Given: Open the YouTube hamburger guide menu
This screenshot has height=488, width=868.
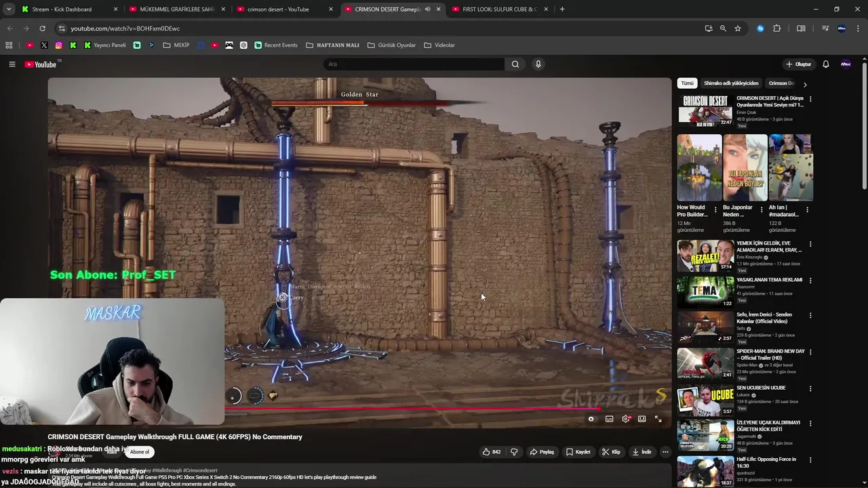Looking at the screenshot, I should click(12, 64).
